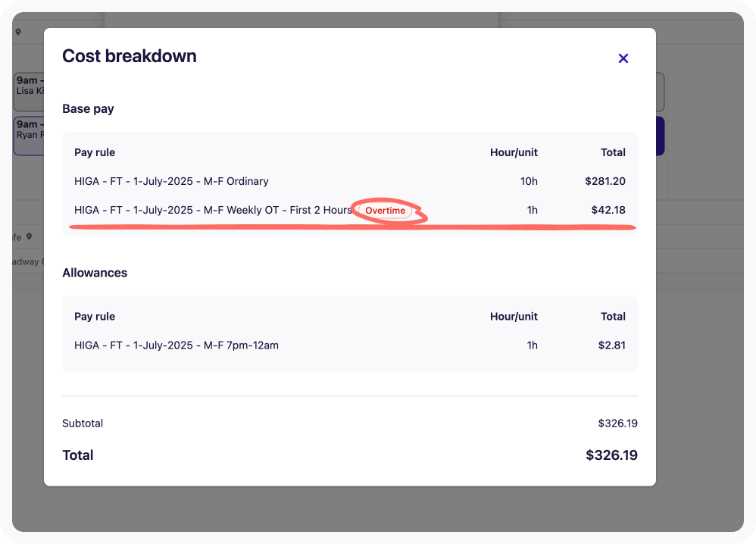Image resolution: width=756 pixels, height=544 pixels.
Task: Click the bold Total amount at the bottom
Action: 611,455
